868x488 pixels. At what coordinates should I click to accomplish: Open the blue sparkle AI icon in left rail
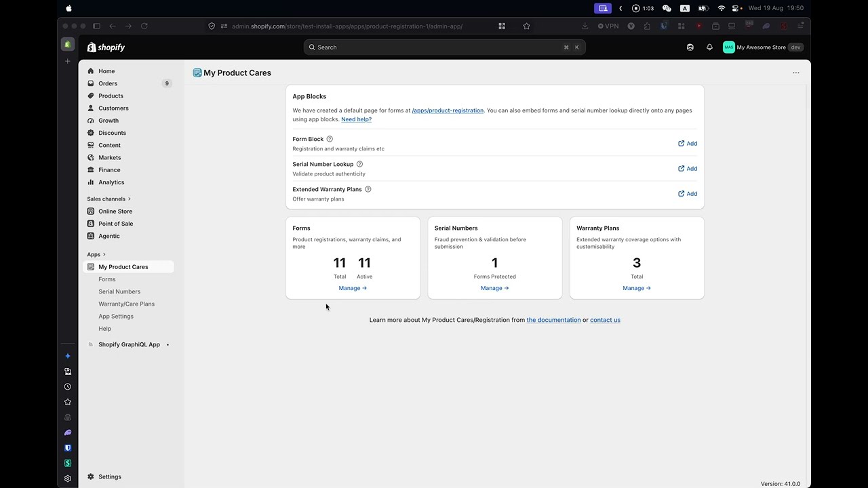67,356
